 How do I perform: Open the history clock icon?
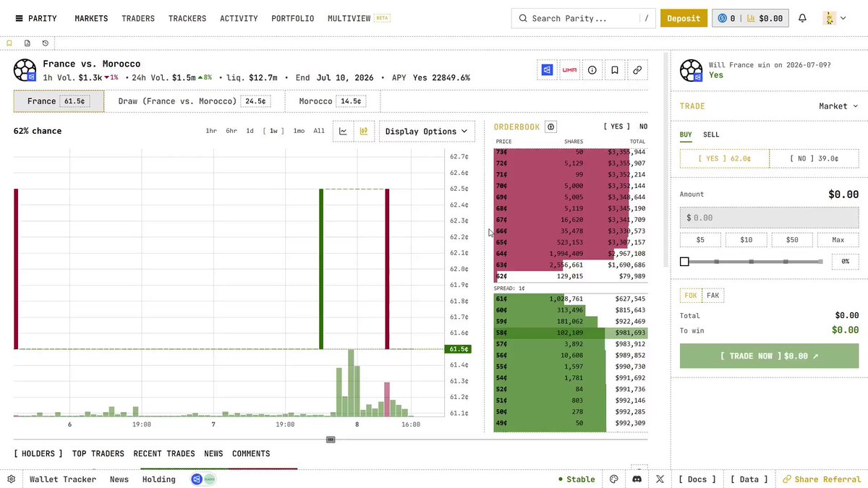[46, 43]
